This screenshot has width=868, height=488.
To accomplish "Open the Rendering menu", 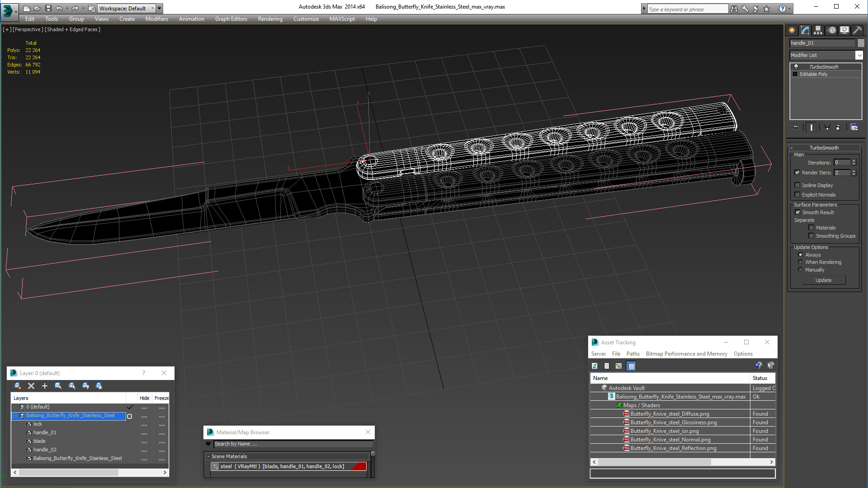I will (x=270, y=19).
